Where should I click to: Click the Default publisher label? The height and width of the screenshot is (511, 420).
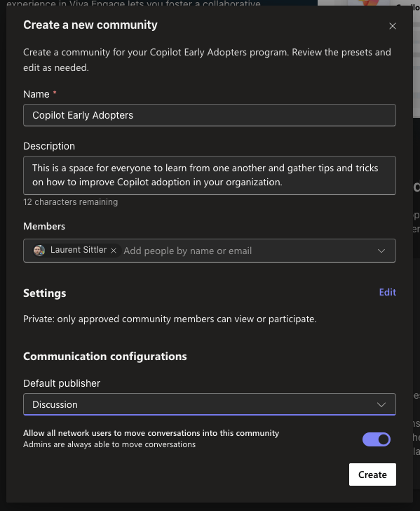tap(62, 383)
